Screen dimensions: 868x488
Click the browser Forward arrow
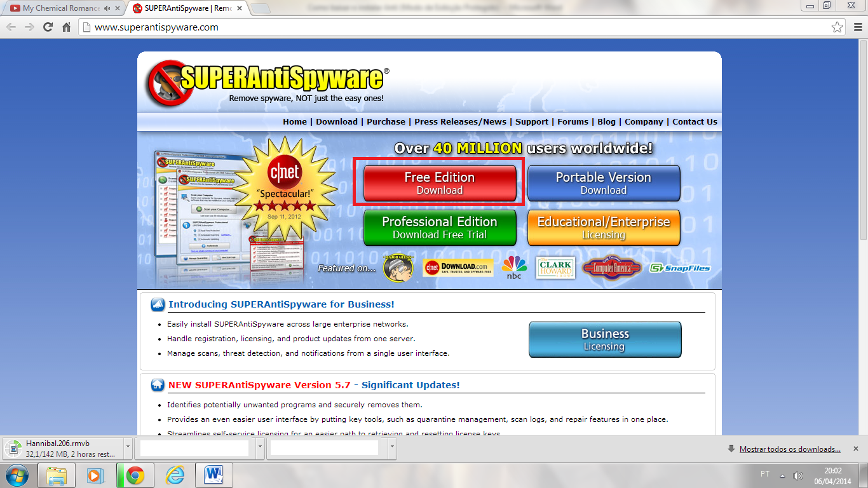tap(29, 27)
